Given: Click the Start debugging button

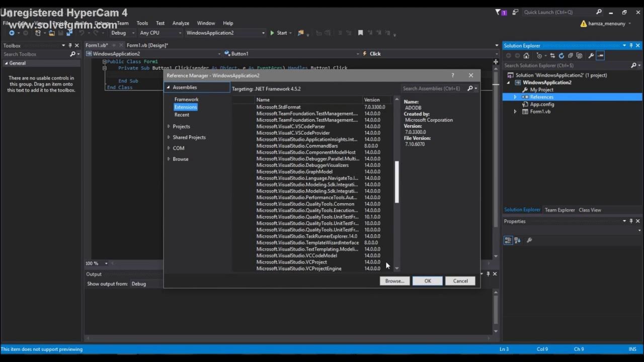Looking at the screenshot, I should click(279, 33).
